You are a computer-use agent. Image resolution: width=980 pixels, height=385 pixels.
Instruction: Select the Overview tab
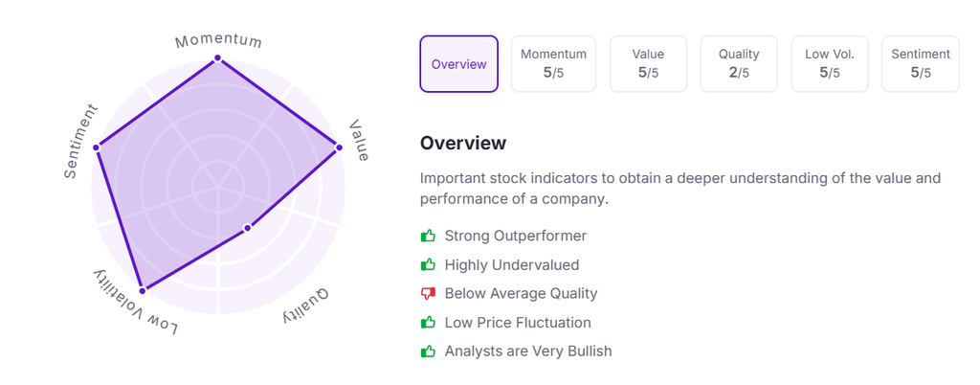(458, 64)
